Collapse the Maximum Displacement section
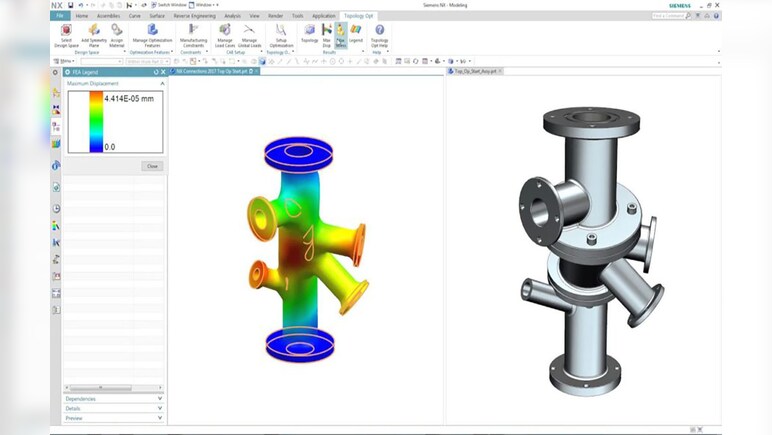This screenshot has height=435, width=772. [162, 84]
